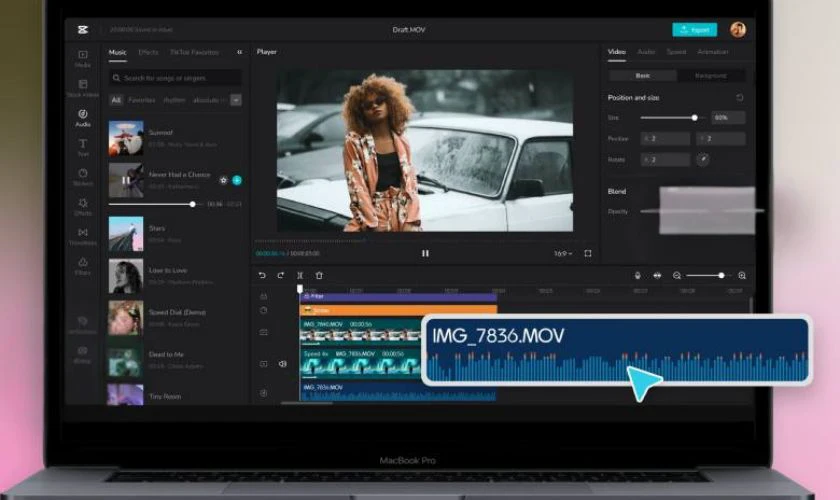Viewport: 840px width, 500px height.
Task: Enter fullscreen preview mode
Action: (588, 253)
